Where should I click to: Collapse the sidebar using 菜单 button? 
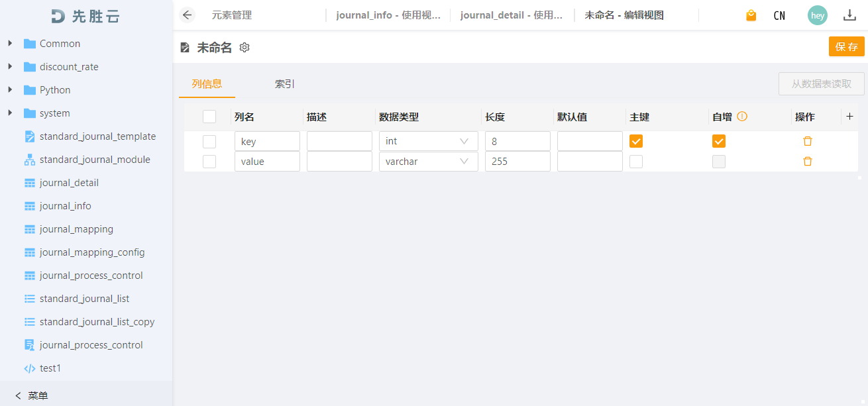31,395
